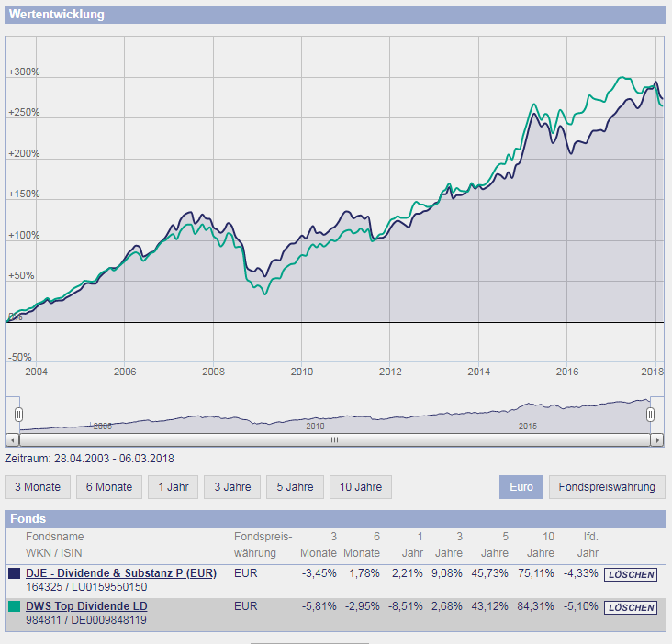The width and height of the screenshot is (672, 644).
Task: Open the DJE - Dividende & Substanz P (EUR) fund link
Action: point(121,573)
